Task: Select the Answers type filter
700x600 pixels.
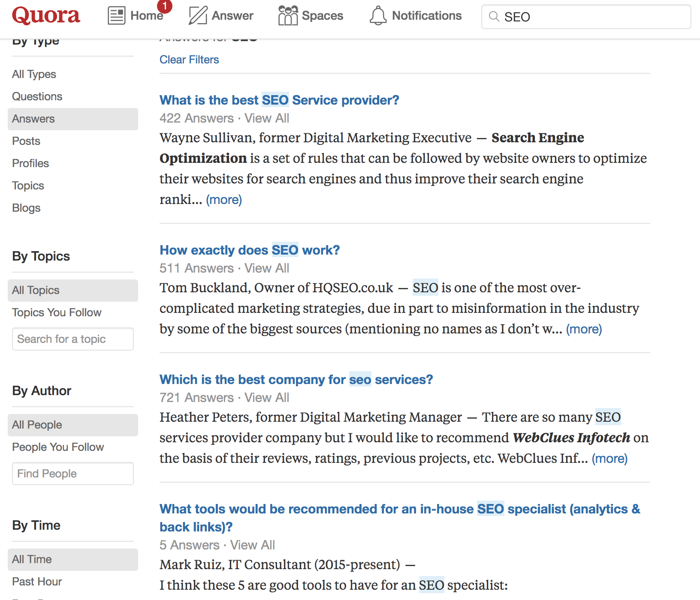Action: 73,119
